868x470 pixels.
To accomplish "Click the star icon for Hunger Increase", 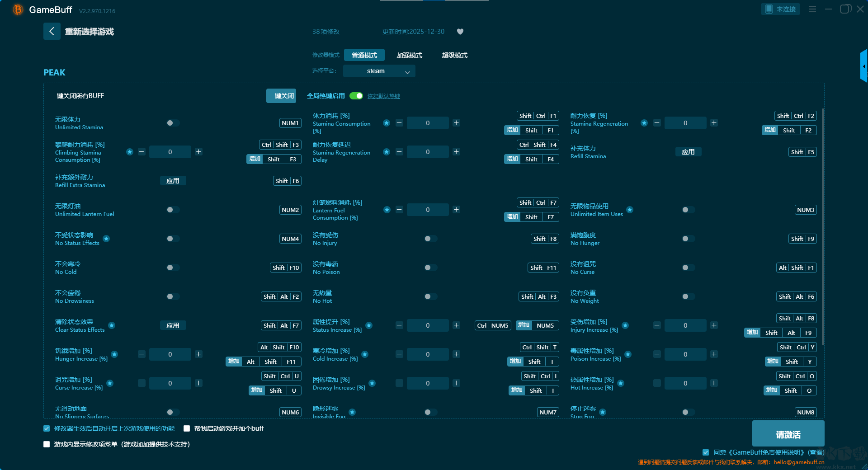I will coord(114,354).
